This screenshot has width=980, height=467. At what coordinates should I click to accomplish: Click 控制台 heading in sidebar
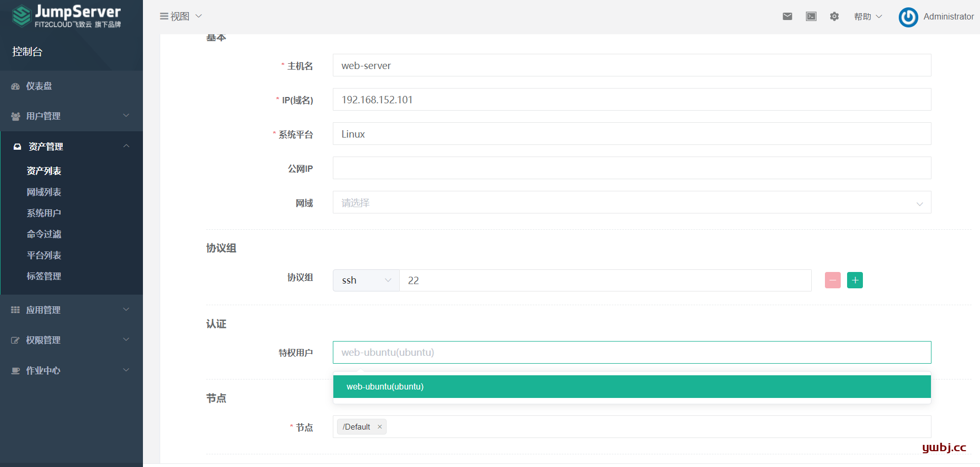pos(27,52)
